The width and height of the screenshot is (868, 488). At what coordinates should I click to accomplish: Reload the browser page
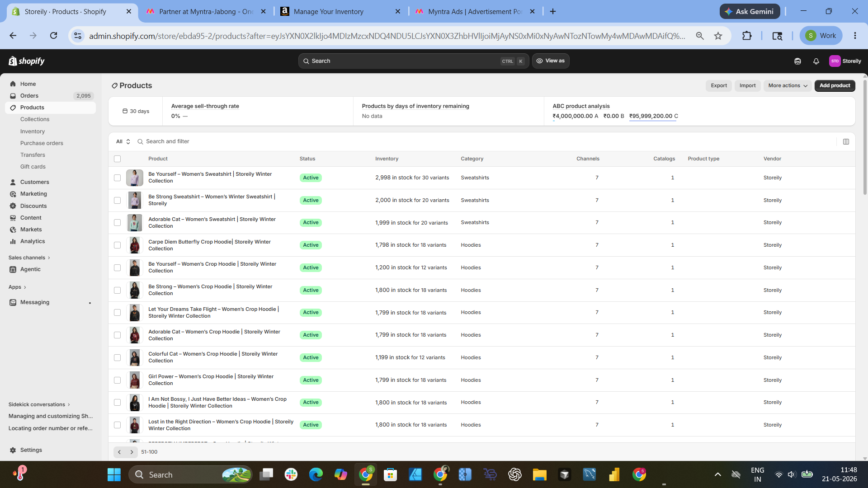click(x=53, y=36)
